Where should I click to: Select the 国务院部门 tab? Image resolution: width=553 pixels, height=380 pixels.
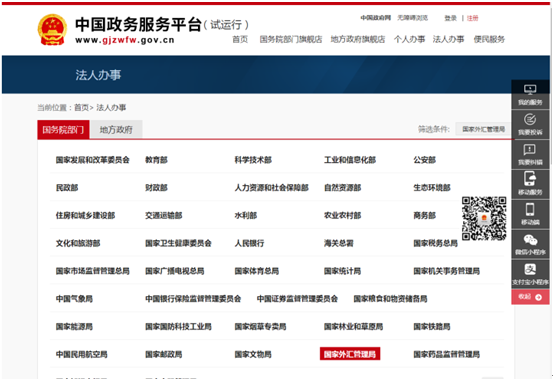point(63,130)
